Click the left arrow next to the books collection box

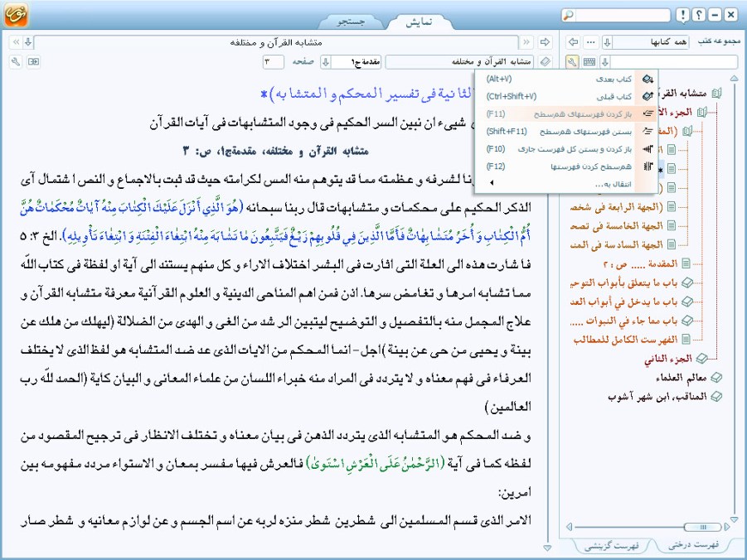click(x=573, y=42)
